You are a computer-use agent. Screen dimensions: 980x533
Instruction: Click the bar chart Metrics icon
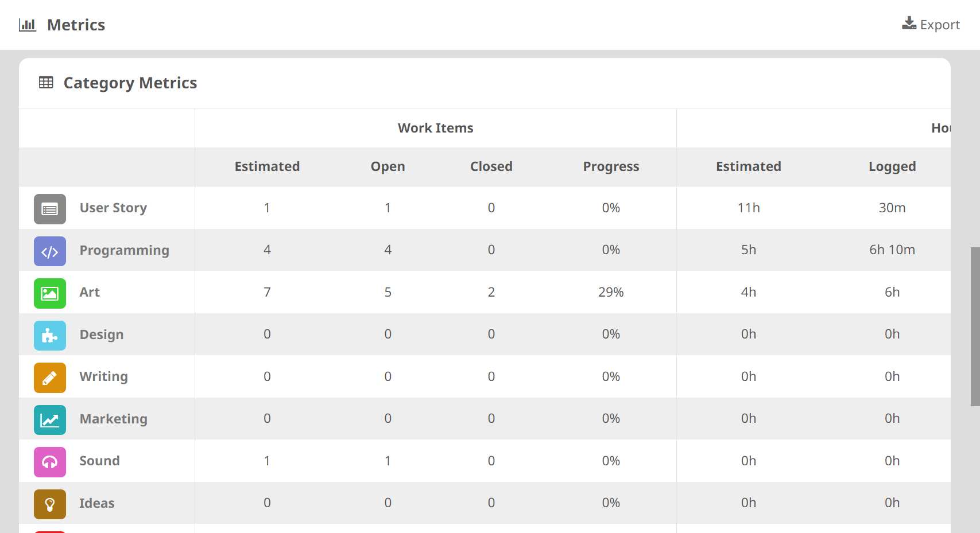(x=27, y=24)
